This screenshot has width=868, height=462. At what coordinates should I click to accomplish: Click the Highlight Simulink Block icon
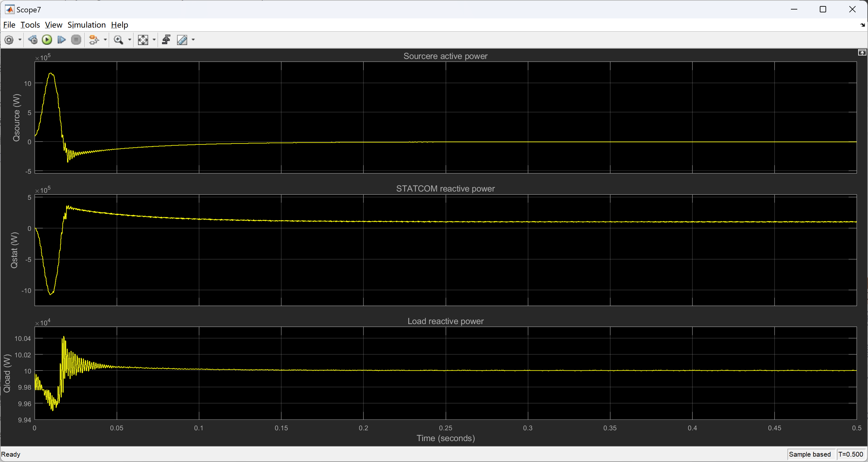pos(94,40)
